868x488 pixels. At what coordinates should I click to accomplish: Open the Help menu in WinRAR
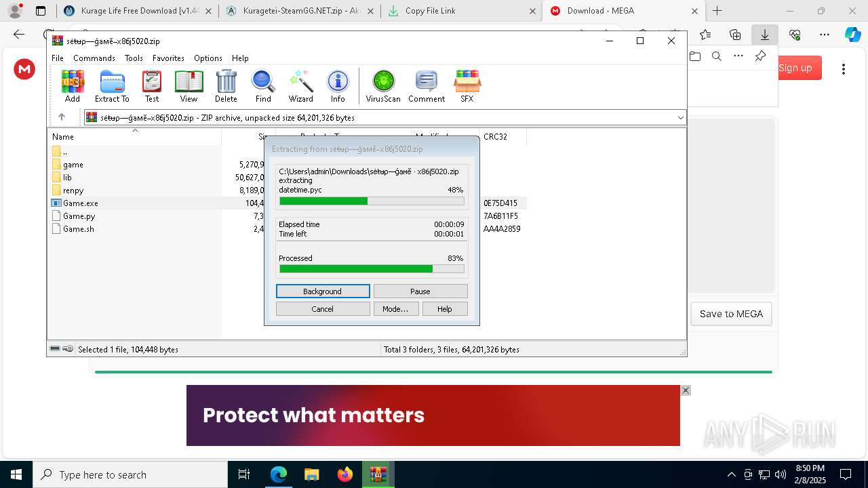point(240,58)
